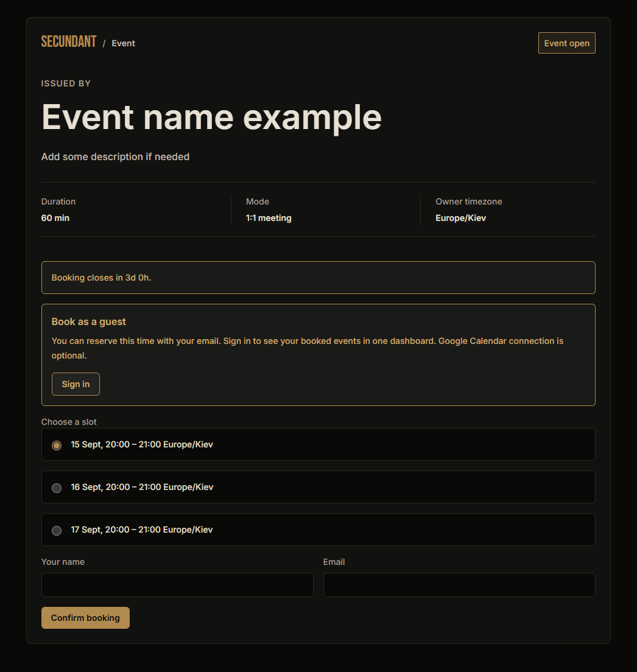The height and width of the screenshot is (672, 637).
Task: Click the 60 min duration value
Action: click(x=55, y=218)
